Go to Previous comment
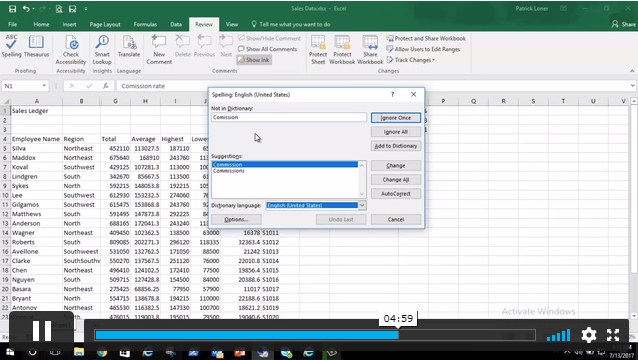 point(204,46)
